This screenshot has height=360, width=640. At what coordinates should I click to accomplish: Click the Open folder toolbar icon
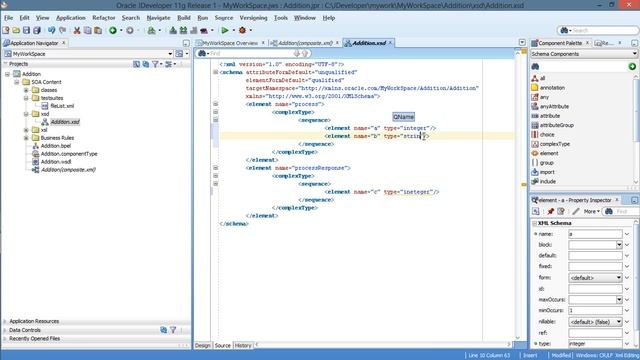16,30
